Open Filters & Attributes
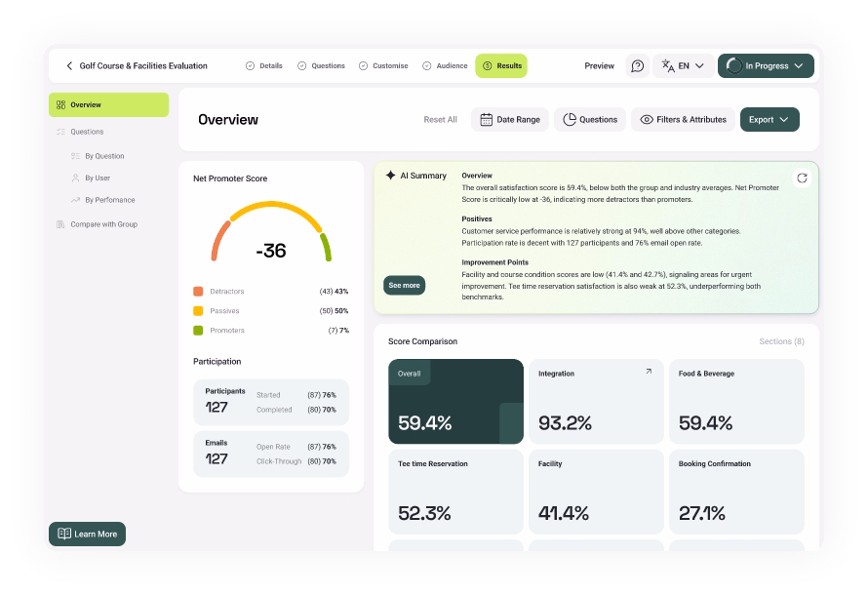Screen dimensions: 868x595 click(683, 120)
